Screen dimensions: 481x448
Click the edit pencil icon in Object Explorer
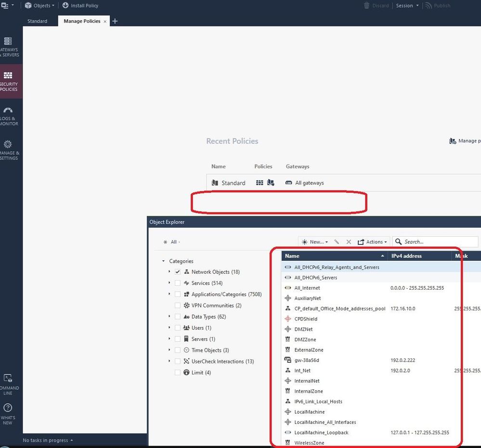(337, 242)
